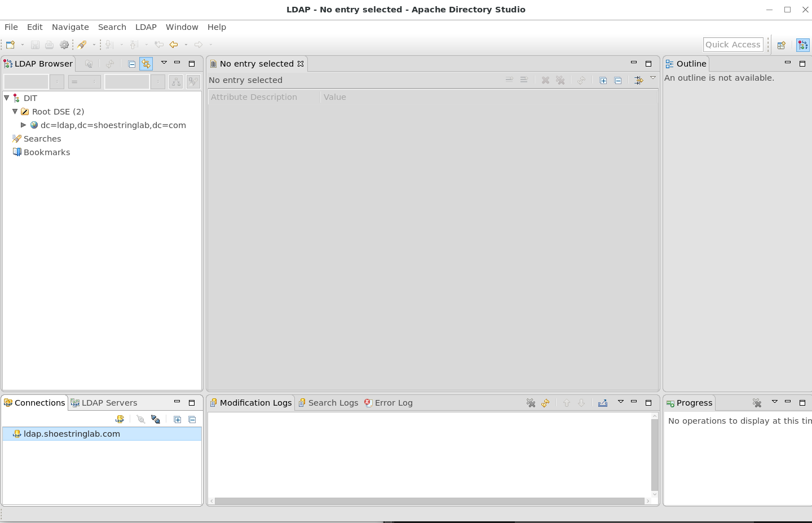Collapse the DIT tree node

[x=7, y=98]
